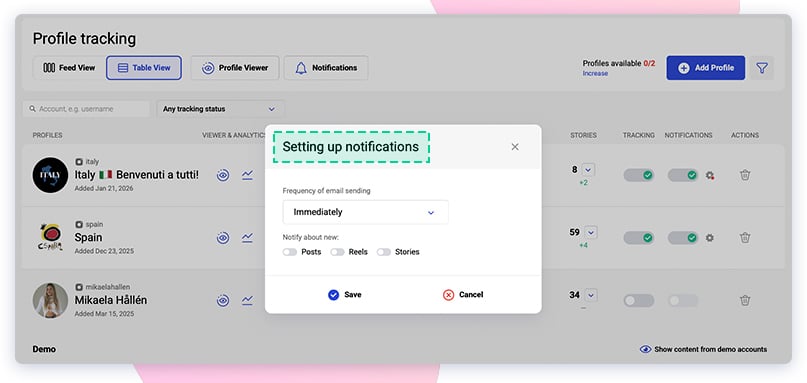Image resolution: width=807 pixels, height=383 pixels.
Task: Click Italy profile avatar
Action: [x=50, y=175]
